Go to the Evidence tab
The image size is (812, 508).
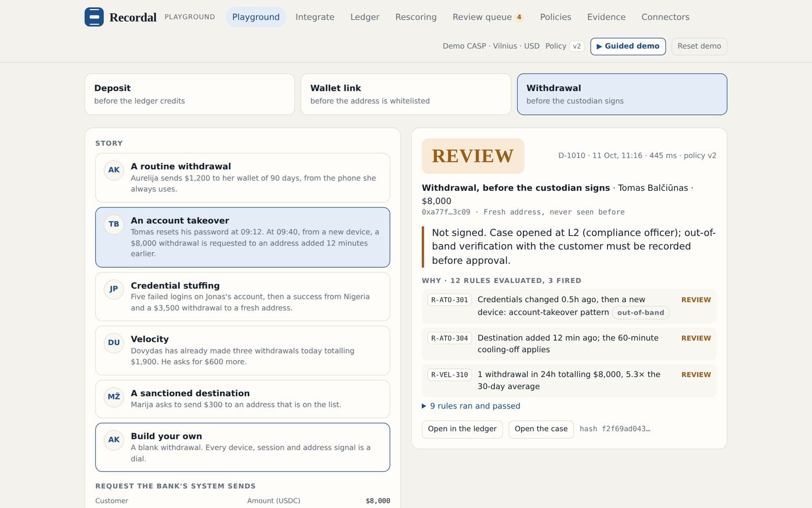click(x=606, y=17)
